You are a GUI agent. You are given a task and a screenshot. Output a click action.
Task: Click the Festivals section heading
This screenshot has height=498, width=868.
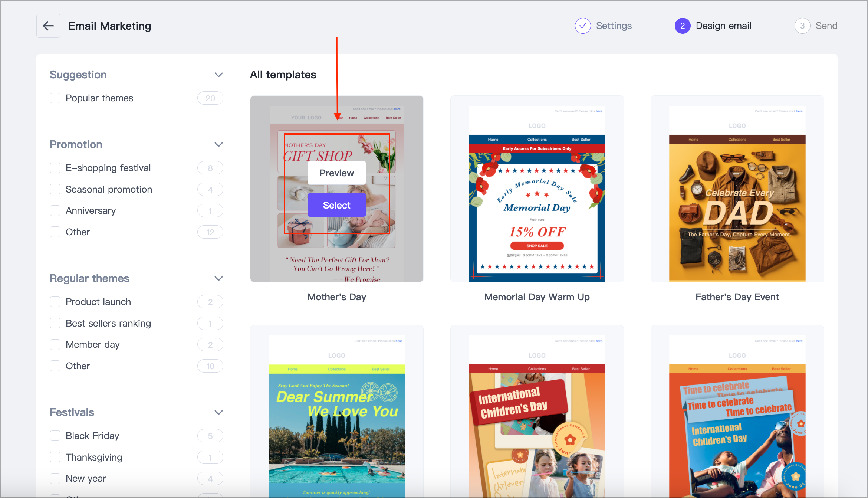[72, 412]
